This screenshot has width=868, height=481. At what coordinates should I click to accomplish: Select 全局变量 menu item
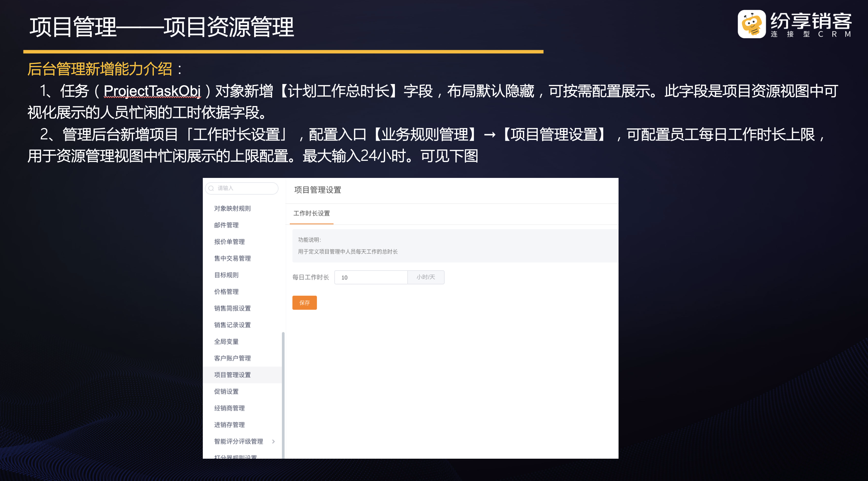coord(226,341)
